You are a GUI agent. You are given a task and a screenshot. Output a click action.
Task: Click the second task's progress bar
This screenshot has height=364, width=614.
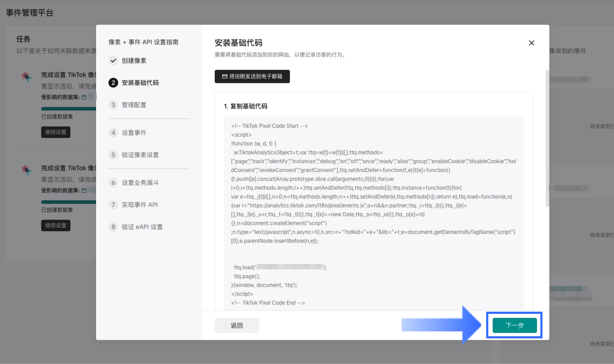tap(69, 202)
